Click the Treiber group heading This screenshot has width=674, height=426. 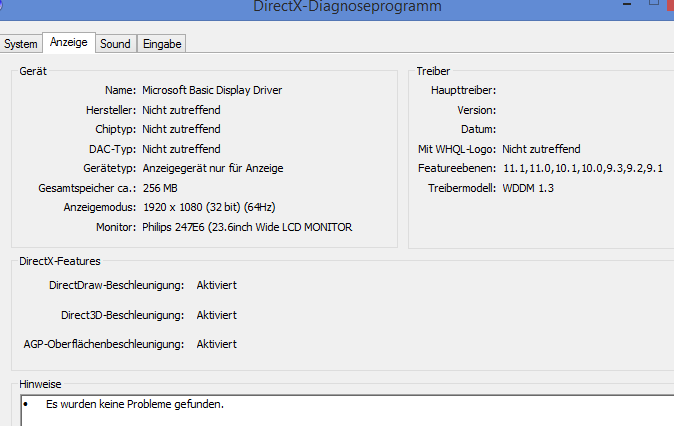(x=433, y=71)
